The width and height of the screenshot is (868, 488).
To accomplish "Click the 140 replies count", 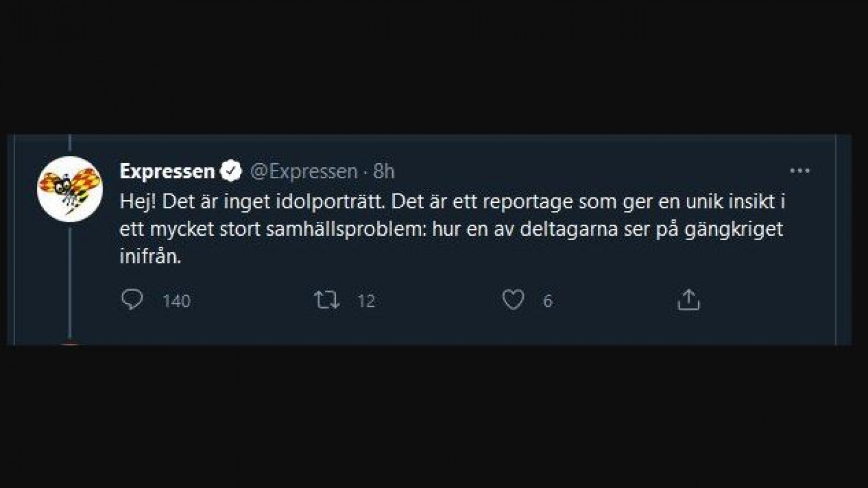I will coord(177,301).
